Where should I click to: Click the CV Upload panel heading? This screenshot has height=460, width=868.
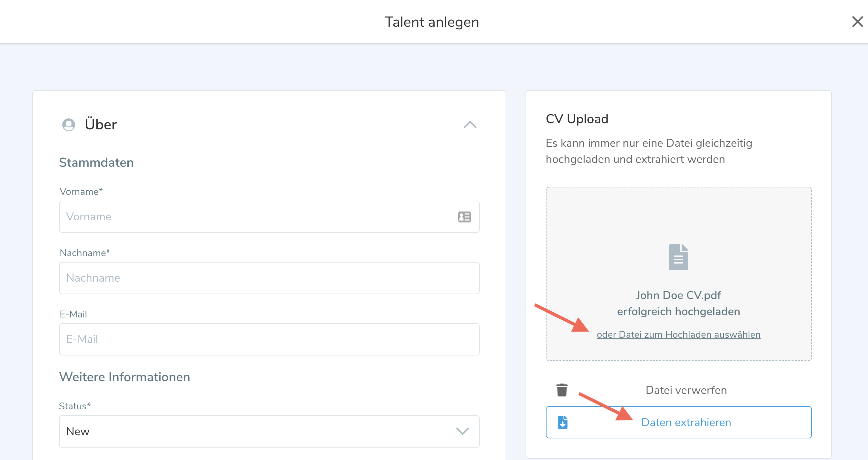[577, 119]
